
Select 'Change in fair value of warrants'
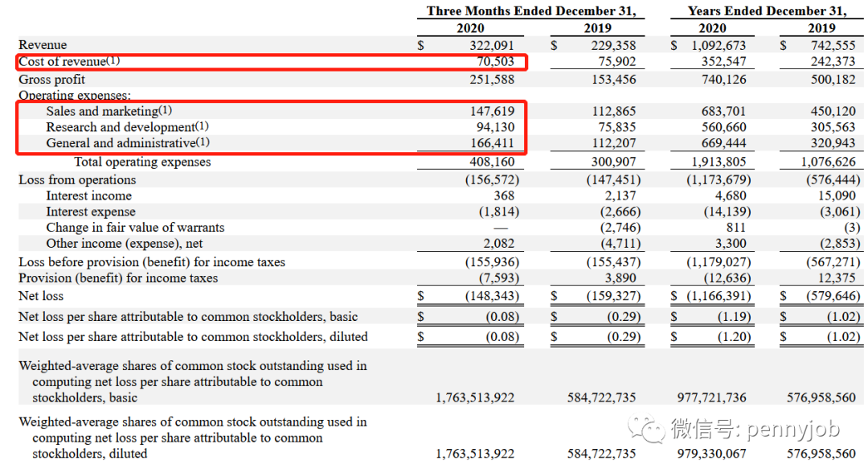click(x=136, y=228)
